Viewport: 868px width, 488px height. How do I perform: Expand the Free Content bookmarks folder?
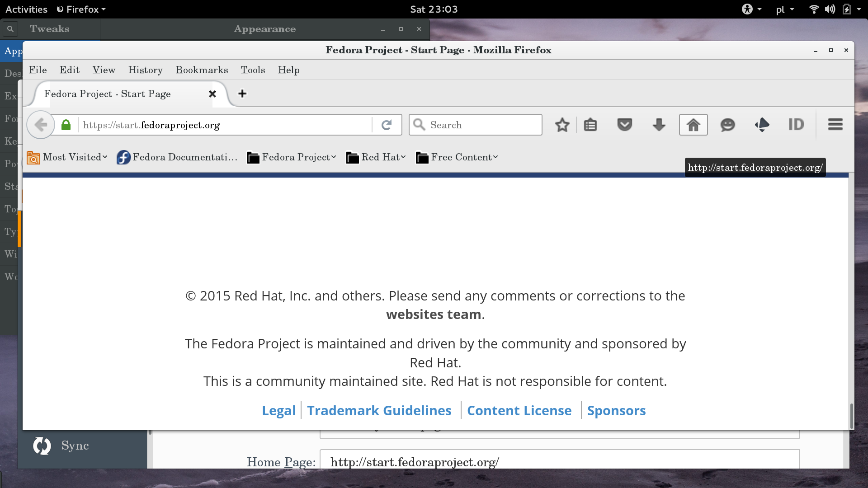(457, 157)
